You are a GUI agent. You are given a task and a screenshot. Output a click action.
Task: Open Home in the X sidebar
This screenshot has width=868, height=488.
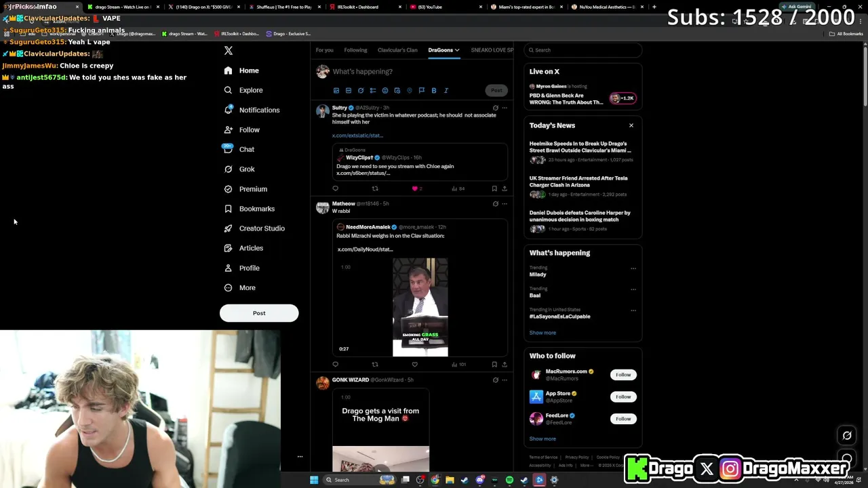coord(241,70)
